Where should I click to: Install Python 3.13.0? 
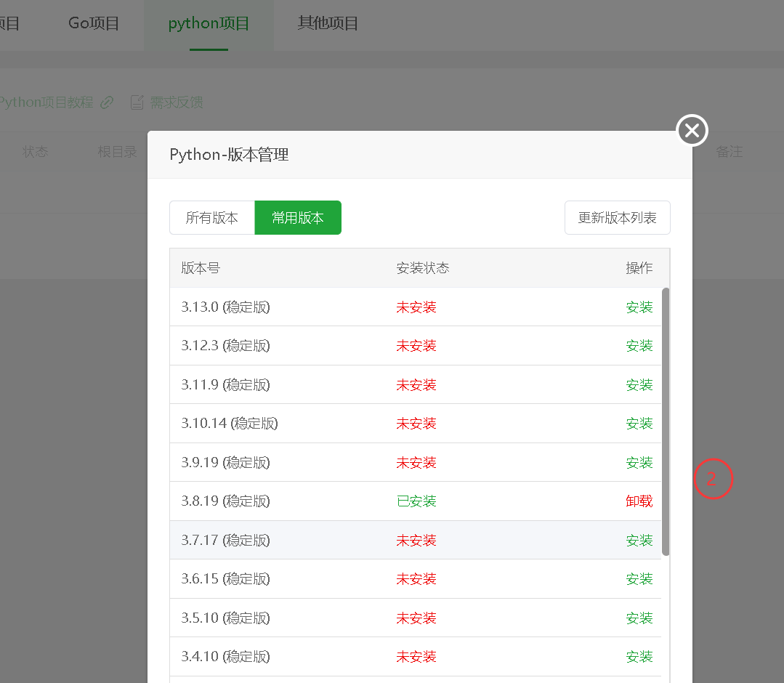pos(639,307)
